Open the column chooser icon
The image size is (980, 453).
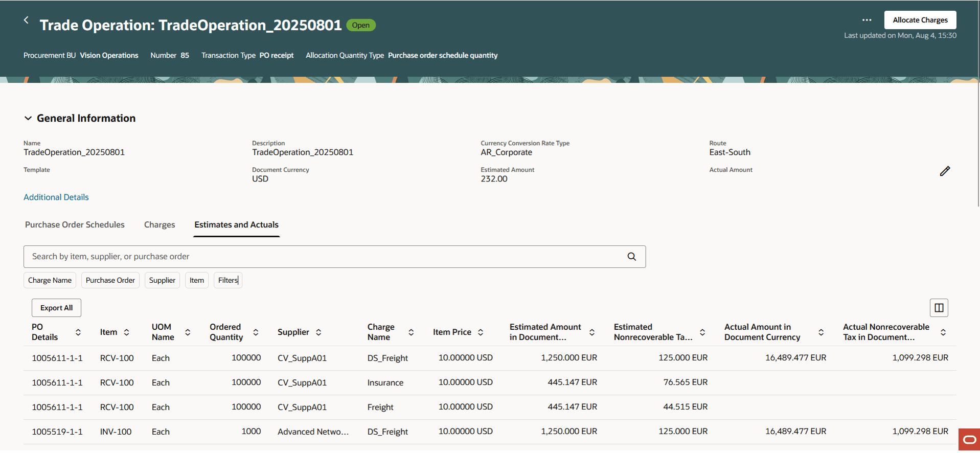(x=939, y=308)
